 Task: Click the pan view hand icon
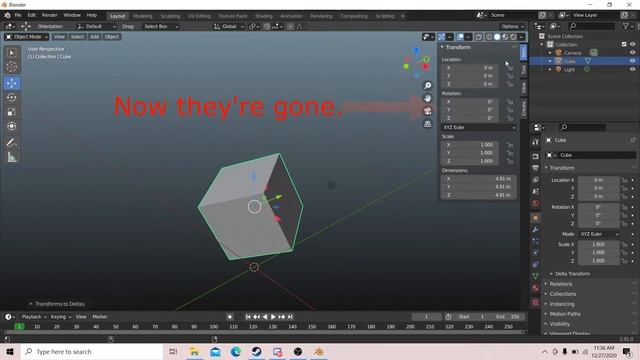click(x=427, y=98)
